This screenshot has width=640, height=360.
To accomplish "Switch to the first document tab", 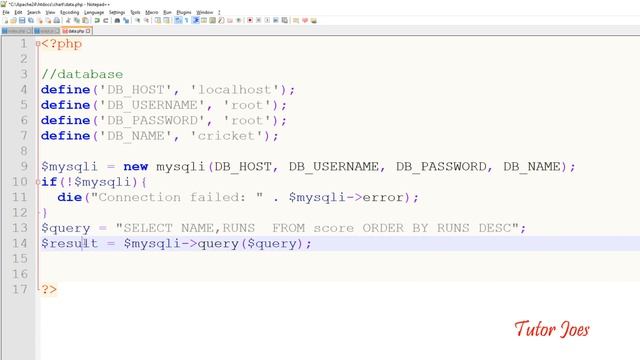I will 17,31.
